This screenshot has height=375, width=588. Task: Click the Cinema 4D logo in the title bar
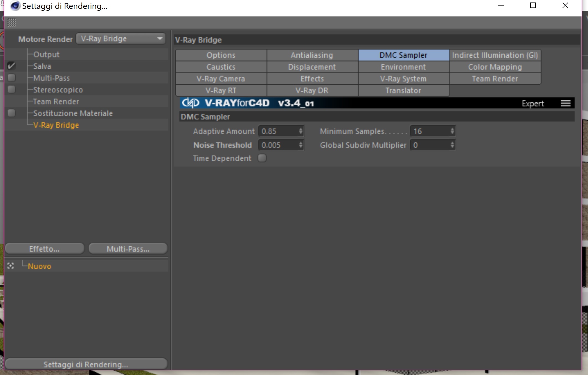(x=15, y=6)
